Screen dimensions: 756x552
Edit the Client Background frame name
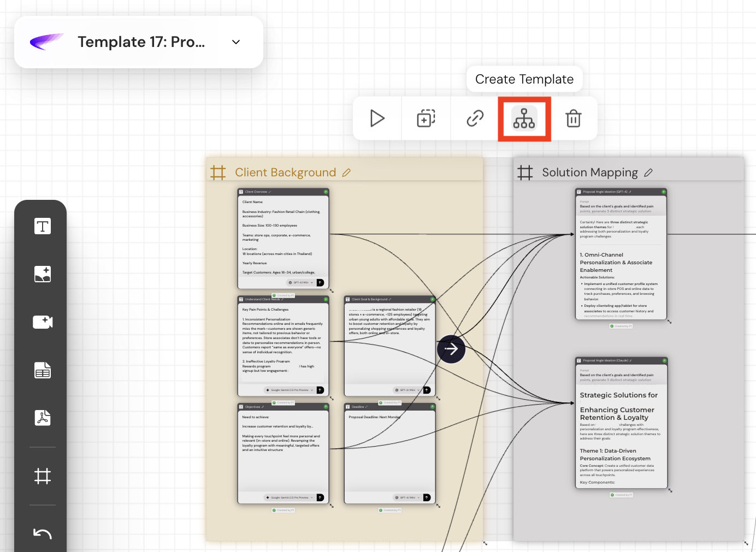346,173
